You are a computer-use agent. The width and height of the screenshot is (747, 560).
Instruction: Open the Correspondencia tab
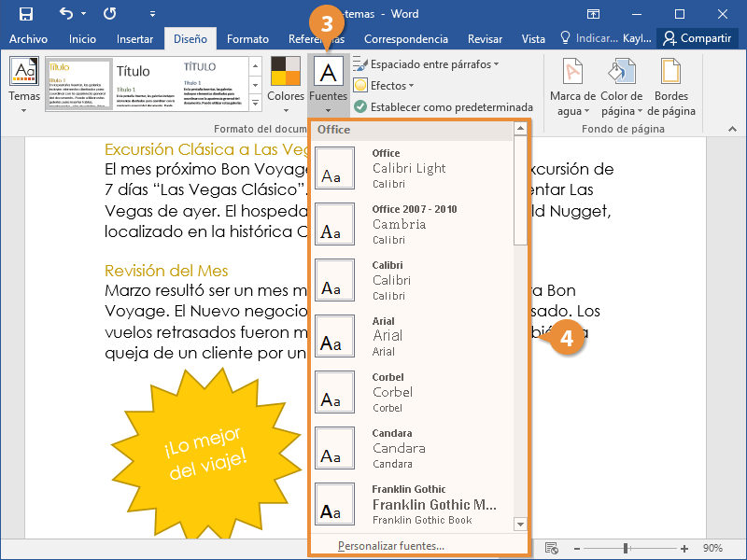[x=406, y=39]
